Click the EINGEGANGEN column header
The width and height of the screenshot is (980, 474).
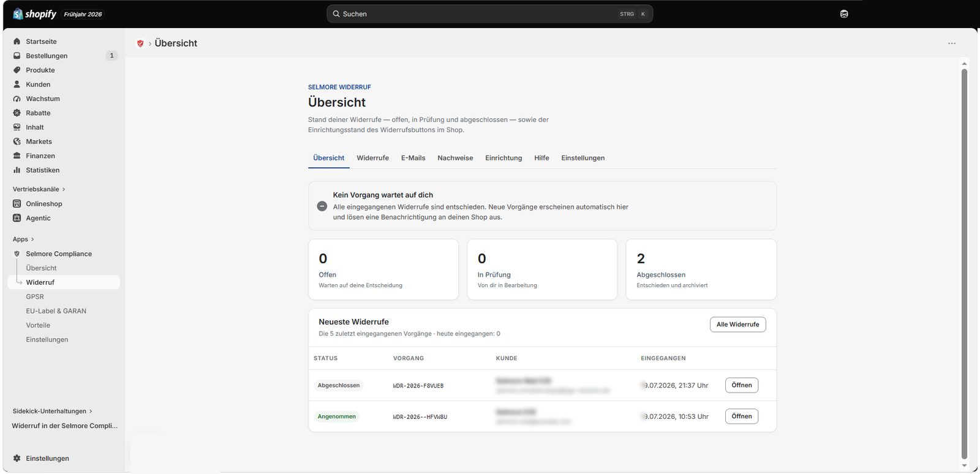pos(663,358)
